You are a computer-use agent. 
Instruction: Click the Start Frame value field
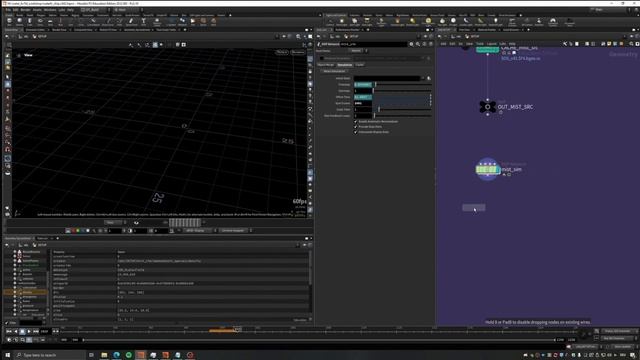363,103
